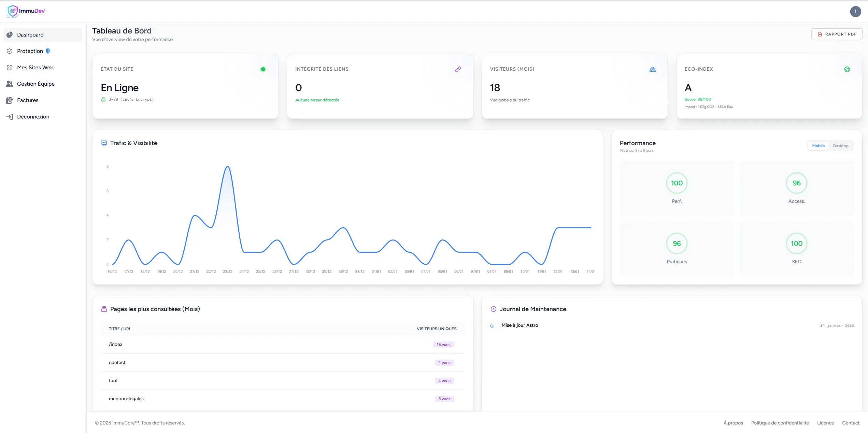This screenshot has width=868, height=433.
Task: Open Gestion Équipe page
Action: point(36,84)
